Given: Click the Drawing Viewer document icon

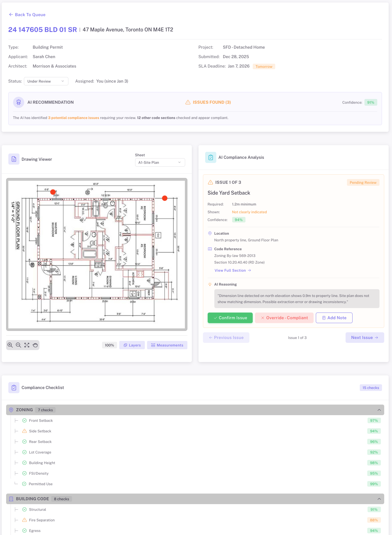Looking at the screenshot, I should click(x=14, y=159).
